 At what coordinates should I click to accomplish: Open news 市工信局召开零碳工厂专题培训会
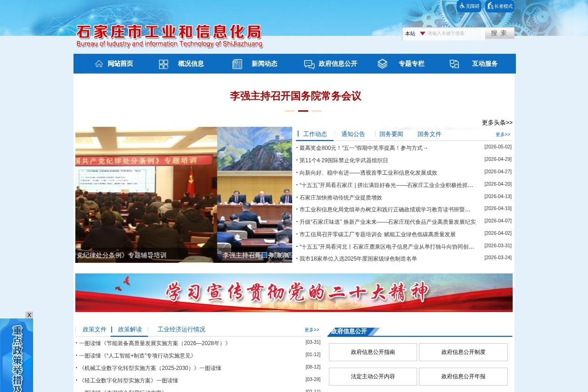point(378,234)
